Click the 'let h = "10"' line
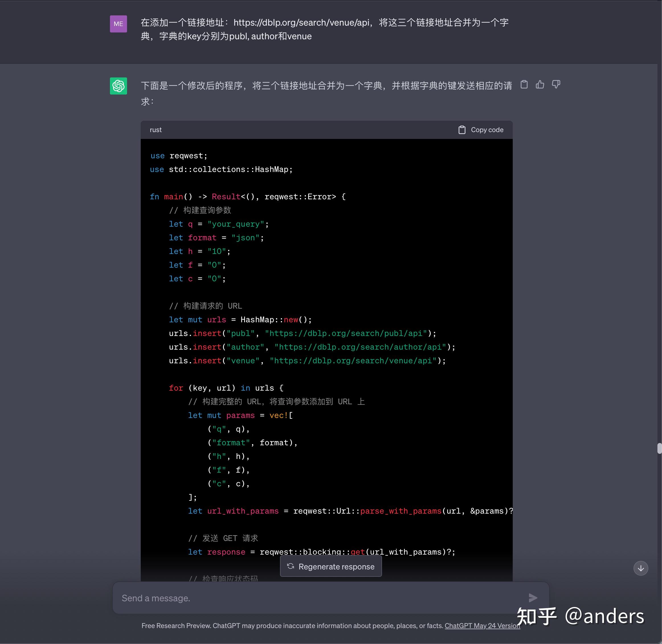Screen dimensions: 662x644 point(200,251)
